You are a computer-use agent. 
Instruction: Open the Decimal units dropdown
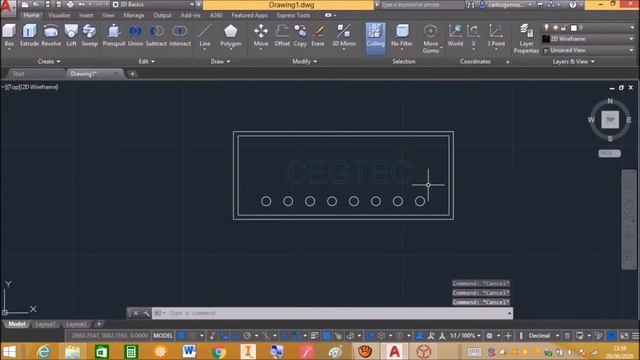[543, 336]
